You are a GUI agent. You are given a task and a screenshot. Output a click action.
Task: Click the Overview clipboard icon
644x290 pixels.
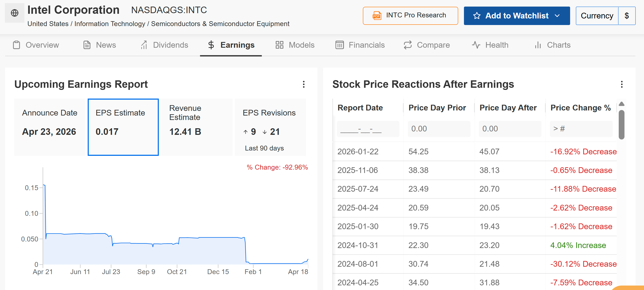click(x=17, y=45)
